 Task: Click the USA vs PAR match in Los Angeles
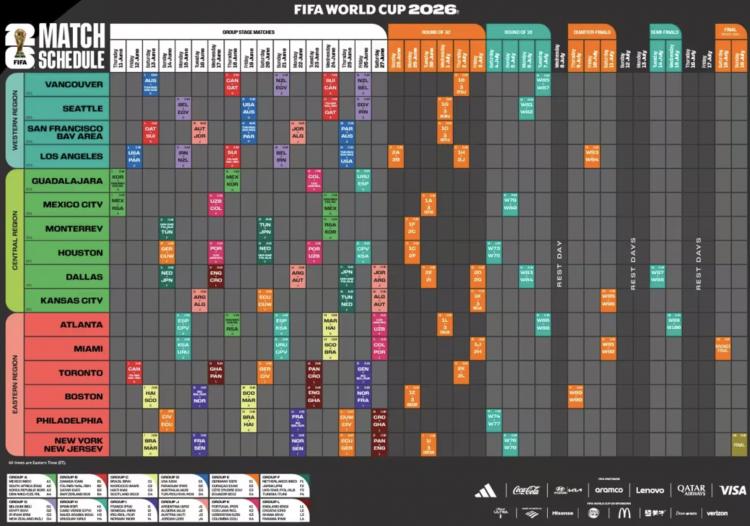[x=134, y=156]
